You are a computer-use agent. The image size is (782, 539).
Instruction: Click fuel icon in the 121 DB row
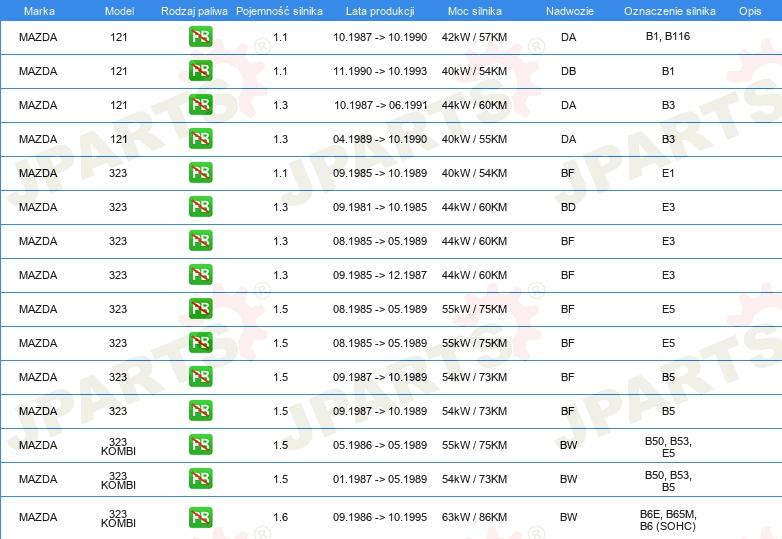click(200, 71)
